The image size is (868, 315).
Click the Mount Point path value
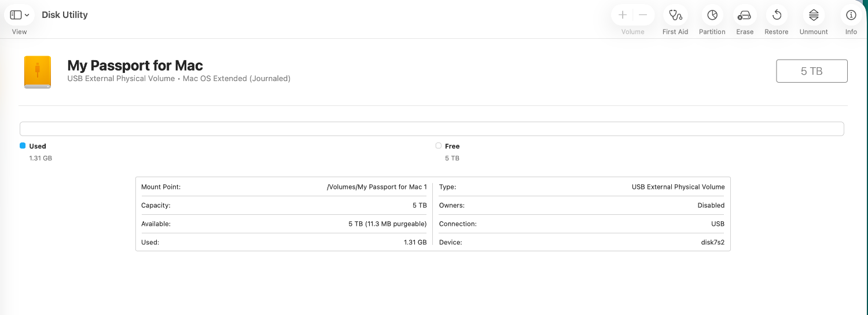(x=377, y=187)
